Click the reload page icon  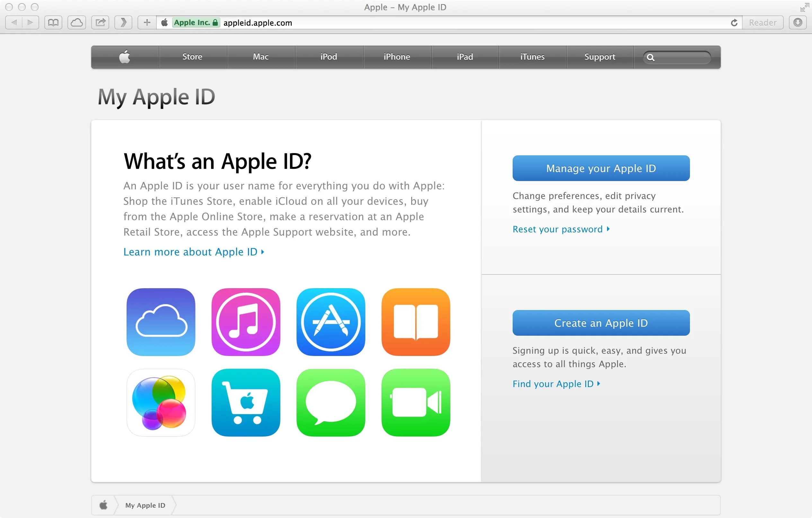(x=734, y=22)
